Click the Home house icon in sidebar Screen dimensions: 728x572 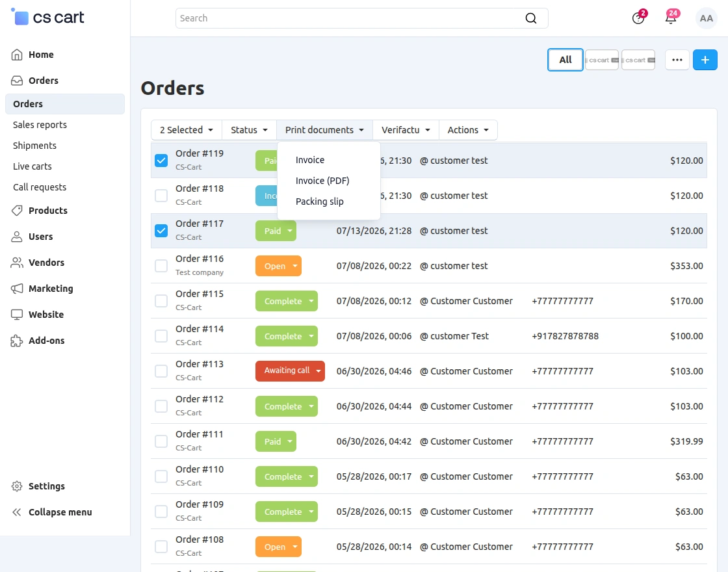point(17,55)
